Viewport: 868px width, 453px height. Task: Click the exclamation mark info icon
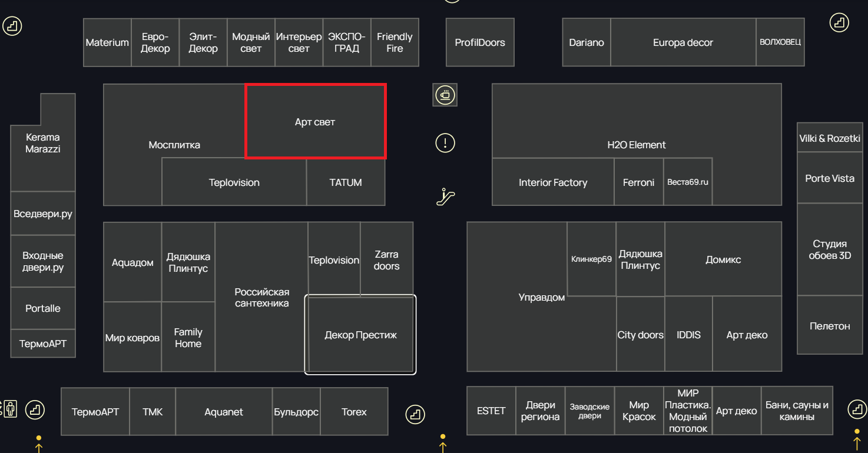pyautogui.click(x=445, y=142)
